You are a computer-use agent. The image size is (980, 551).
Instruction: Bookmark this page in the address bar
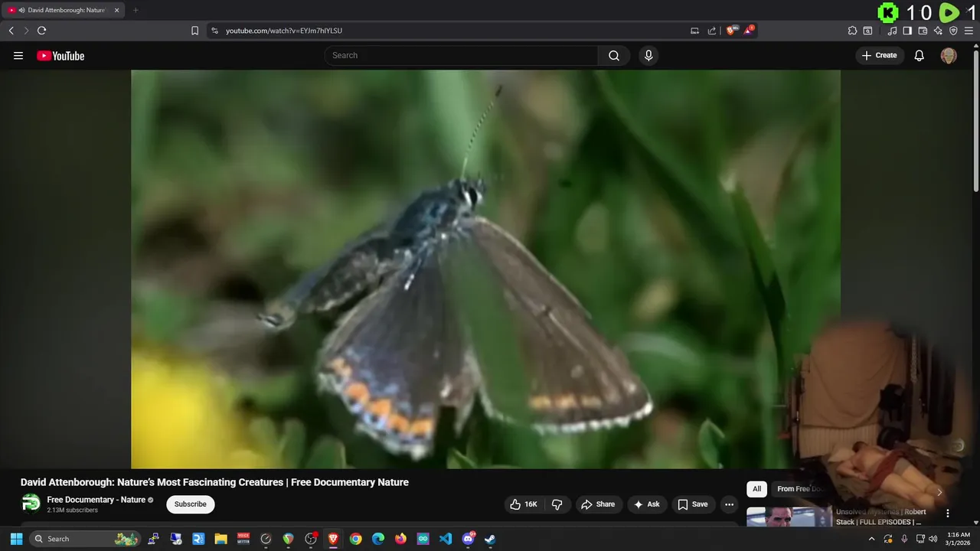[194, 31]
